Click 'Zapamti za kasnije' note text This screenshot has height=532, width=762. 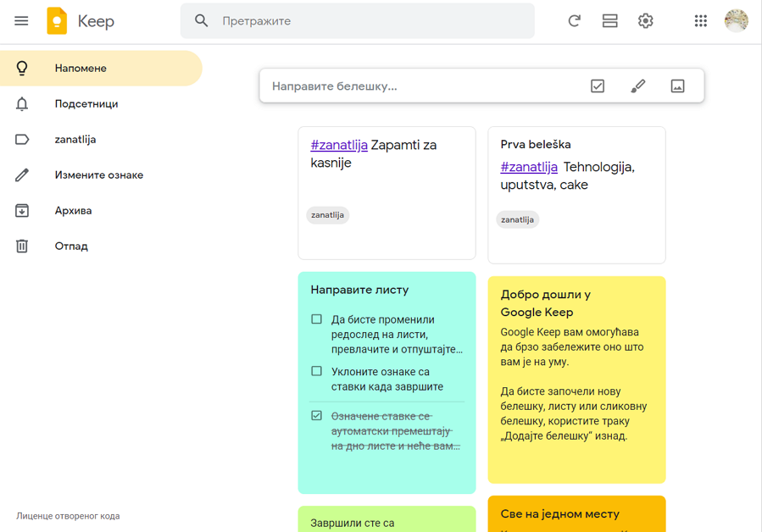click(x=374, y=153)
